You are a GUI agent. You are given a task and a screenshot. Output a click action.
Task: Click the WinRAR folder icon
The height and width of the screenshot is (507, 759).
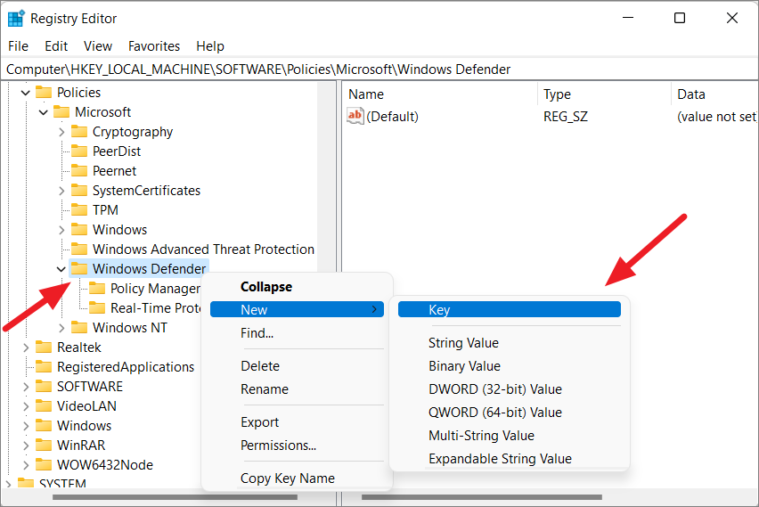tap(44, 445)
